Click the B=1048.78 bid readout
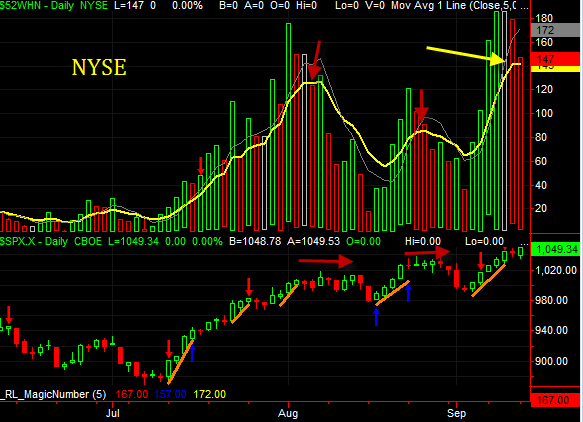 coord(255,241)
